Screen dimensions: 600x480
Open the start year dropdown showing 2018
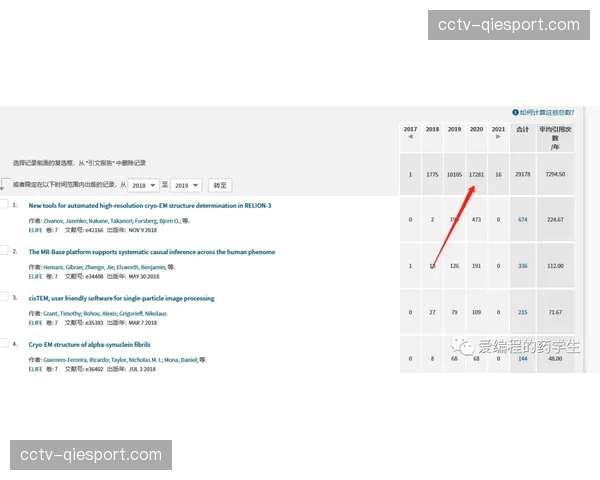tap(144, 186)
